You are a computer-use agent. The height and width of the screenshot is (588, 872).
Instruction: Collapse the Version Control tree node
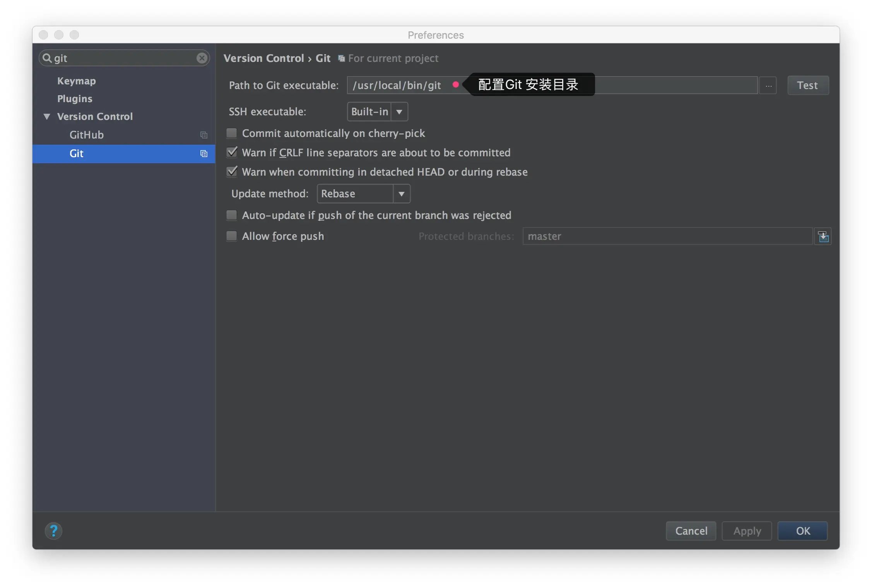pos(47,116)
